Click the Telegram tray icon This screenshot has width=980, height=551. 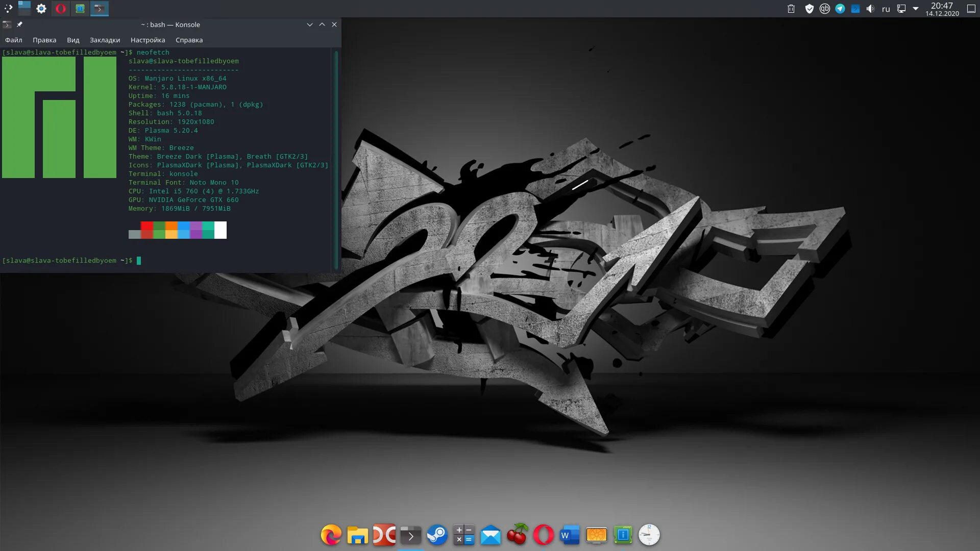(840, 9)
